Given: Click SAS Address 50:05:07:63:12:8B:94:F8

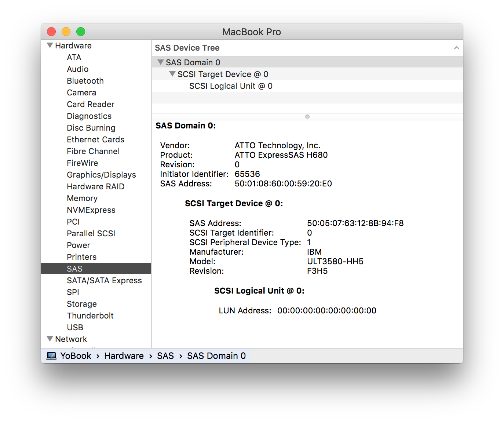Looking at the screenshot, I should point(355,223).
